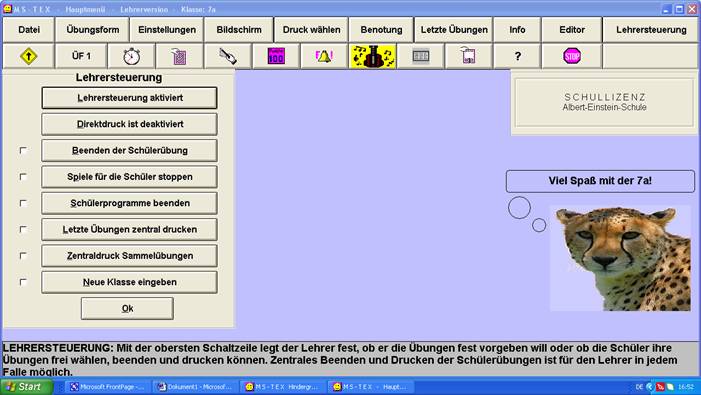Screen dimensions: 701x395
Task: Click the ÜF 1 toolbar button
Action: pyautogui.click(x=81, y=56)
